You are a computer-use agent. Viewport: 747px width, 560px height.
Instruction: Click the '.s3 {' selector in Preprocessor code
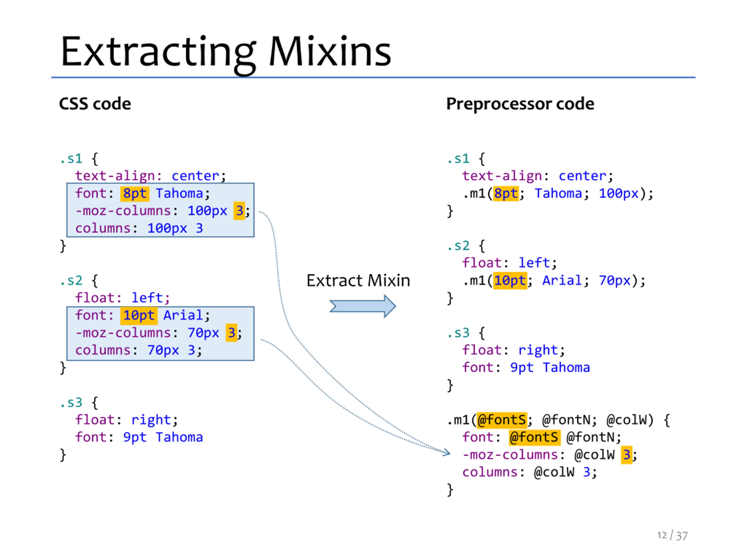tap(466, 333)
